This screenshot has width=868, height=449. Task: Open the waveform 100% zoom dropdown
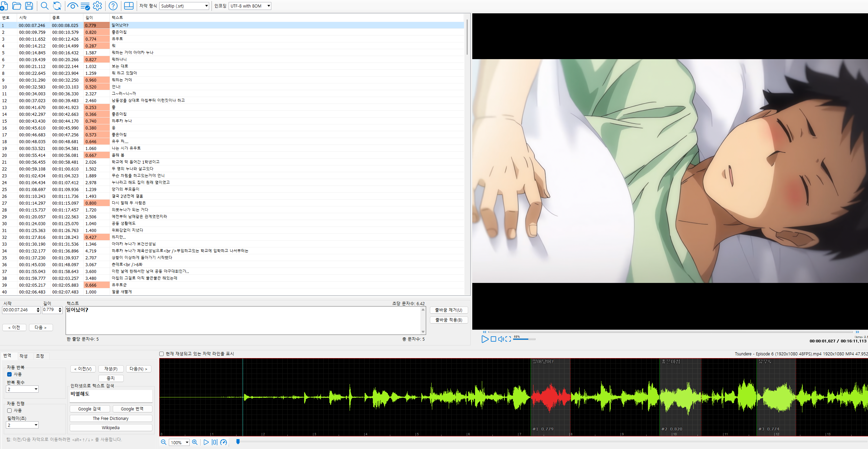179,443
